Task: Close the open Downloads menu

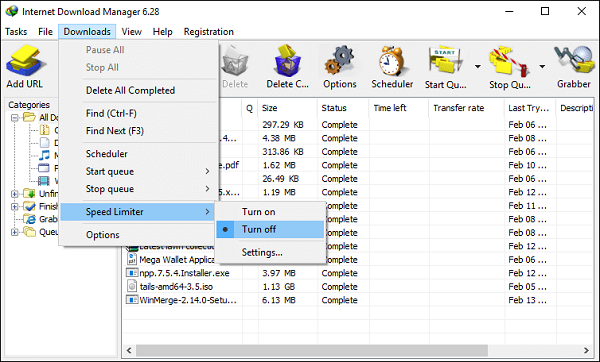Action: [x=87, y=32]
